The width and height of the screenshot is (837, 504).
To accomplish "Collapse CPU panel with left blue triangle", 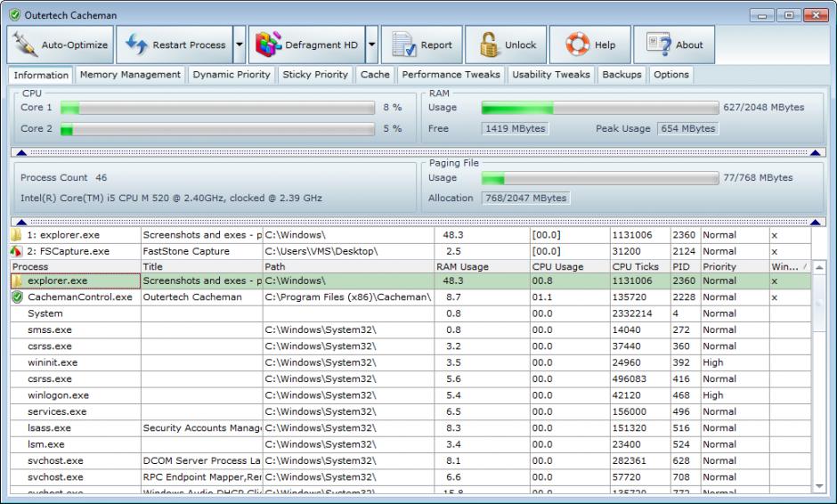I will pyautogui.click(x=21, y=152).
